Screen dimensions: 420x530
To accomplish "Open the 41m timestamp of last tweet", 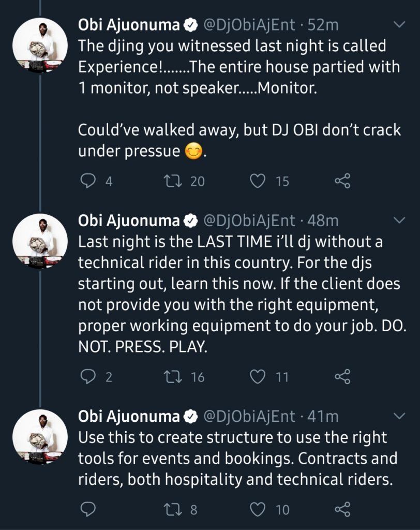I will (x=323, y=416).
